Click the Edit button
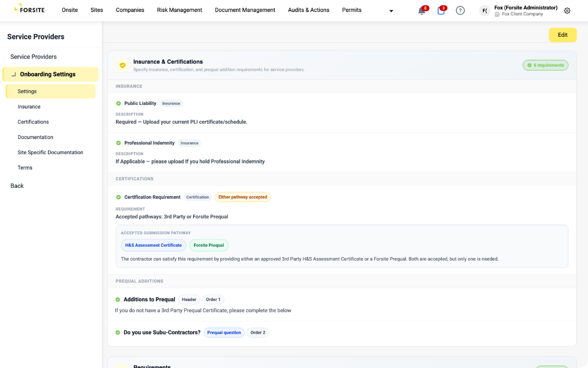This screenshot has height=368, width=588. 563,35
